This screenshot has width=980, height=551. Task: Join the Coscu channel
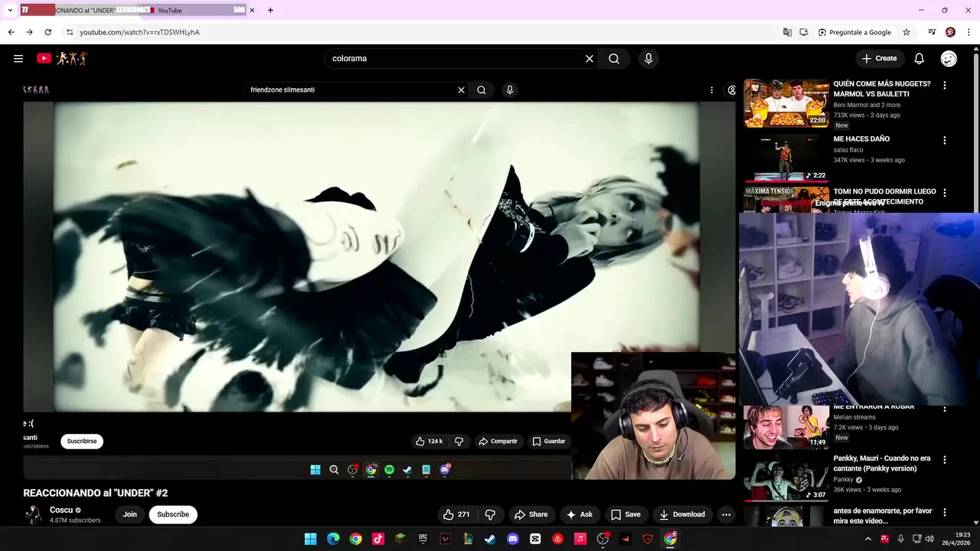point(130,514)
